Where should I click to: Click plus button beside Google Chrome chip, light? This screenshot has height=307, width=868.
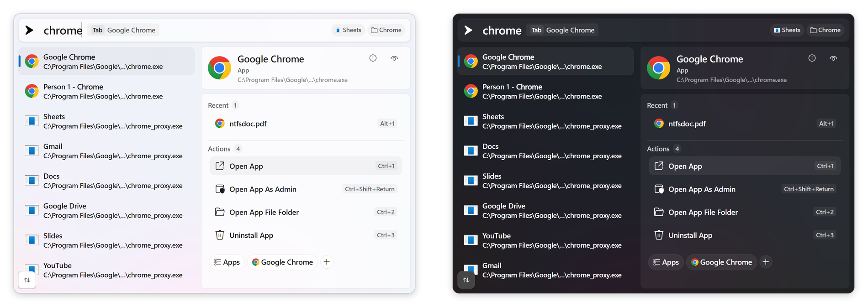pos(327,262)
